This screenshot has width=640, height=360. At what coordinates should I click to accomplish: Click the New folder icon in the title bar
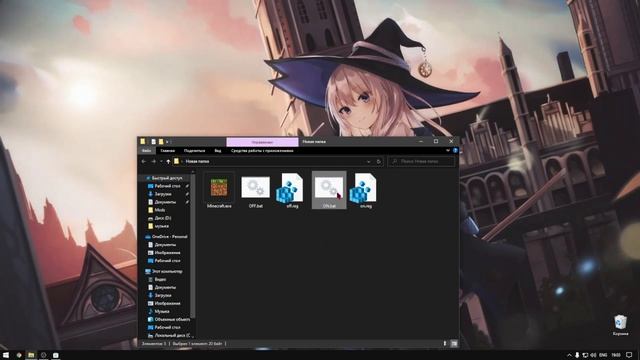coord(161,142)
